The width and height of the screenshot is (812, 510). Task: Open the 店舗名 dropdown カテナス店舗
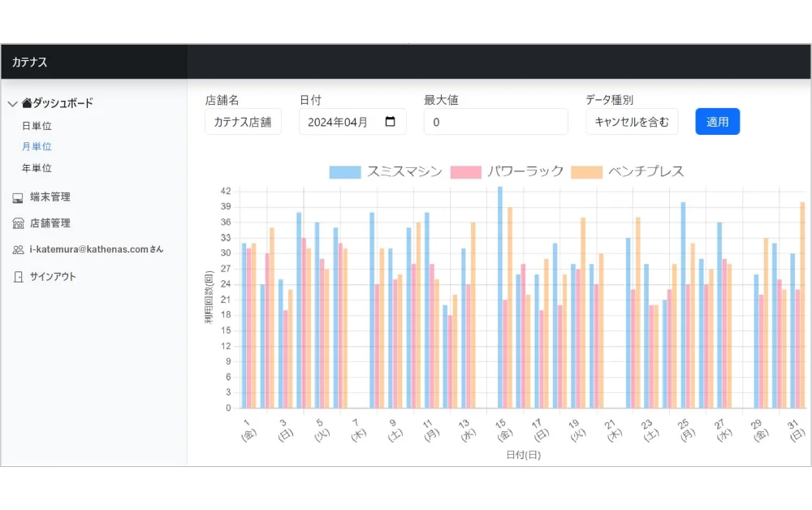(x=243, y=122)
